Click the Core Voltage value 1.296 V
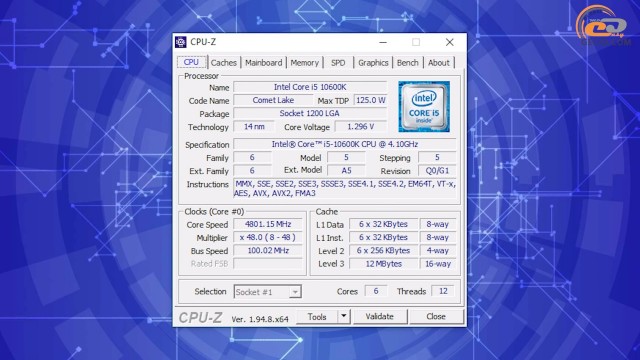 pyautogui.click(x=361, y=127)
